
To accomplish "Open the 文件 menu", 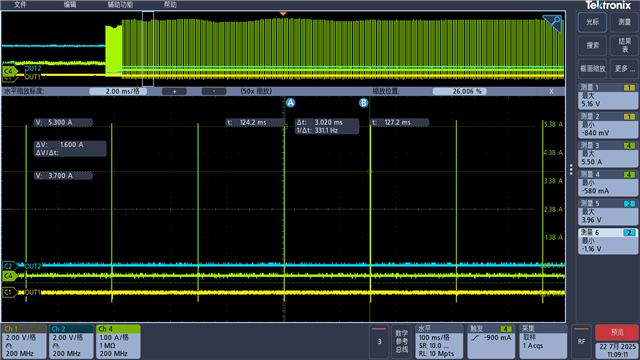I will pyautogui.click(x=20, y=4).
